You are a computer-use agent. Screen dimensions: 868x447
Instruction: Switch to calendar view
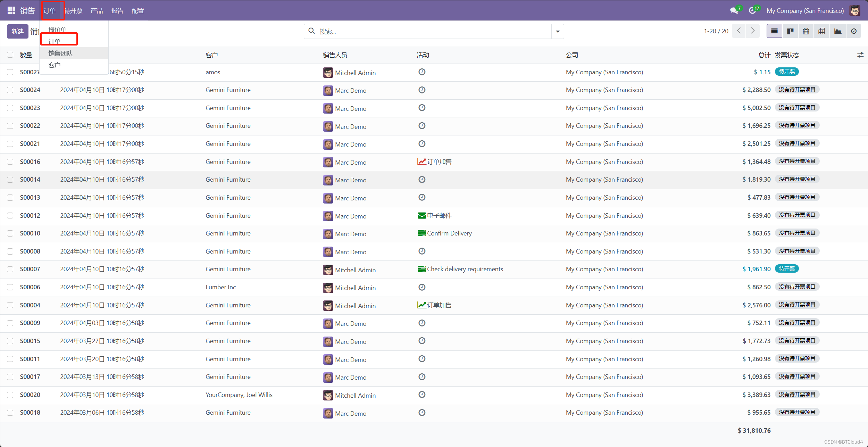(806, 31)
